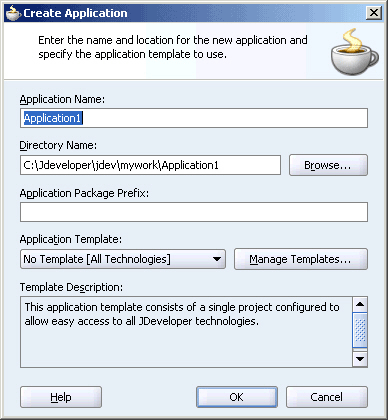Confirm with the OK button
Screen dimensions: 388x420
(x=237, y=397)
